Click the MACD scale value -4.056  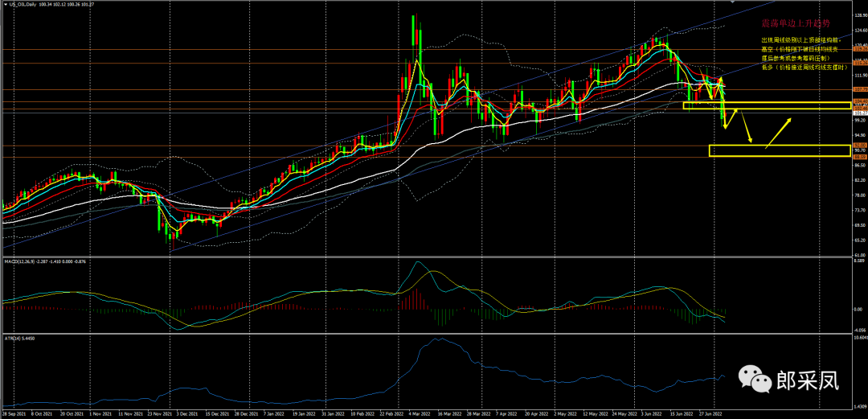click(860, 329)
